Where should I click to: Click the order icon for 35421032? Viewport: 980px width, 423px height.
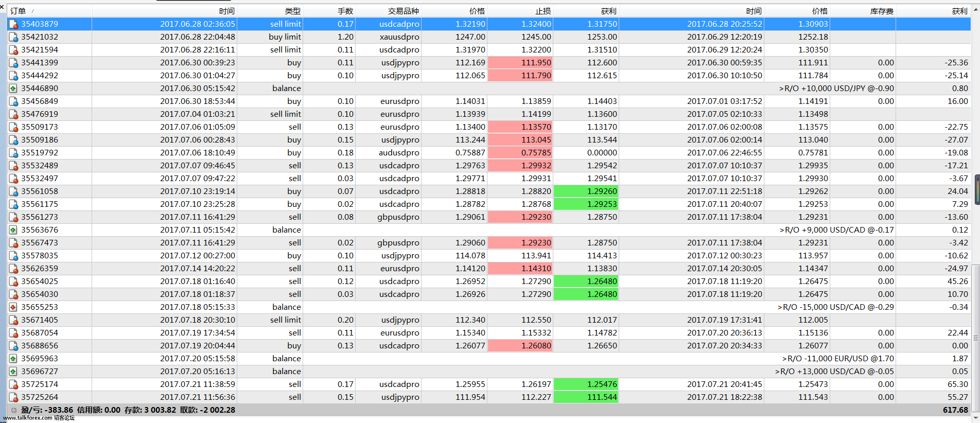[13, 37]
